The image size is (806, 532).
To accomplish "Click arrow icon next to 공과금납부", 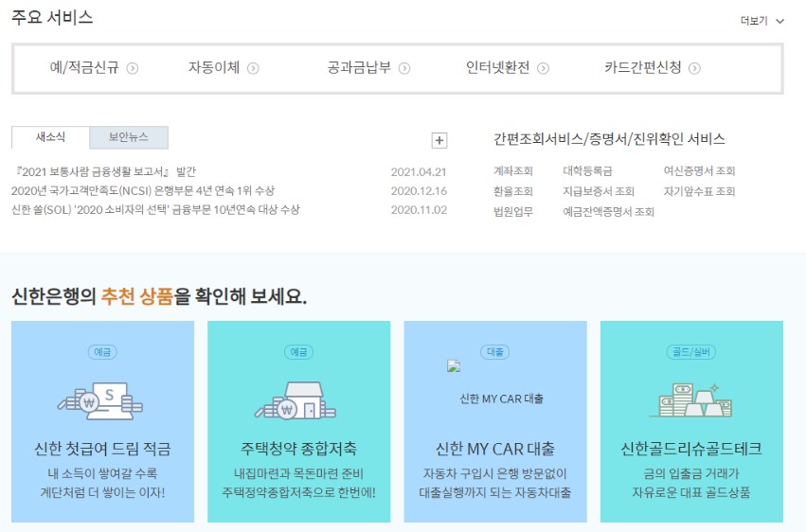I will click(404, 68).
